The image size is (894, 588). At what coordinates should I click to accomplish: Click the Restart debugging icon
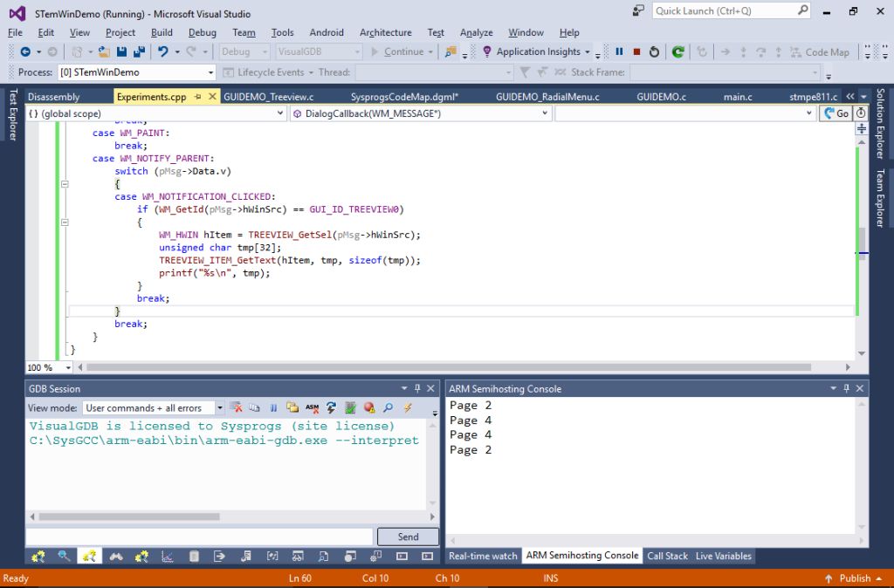(654, 53)
